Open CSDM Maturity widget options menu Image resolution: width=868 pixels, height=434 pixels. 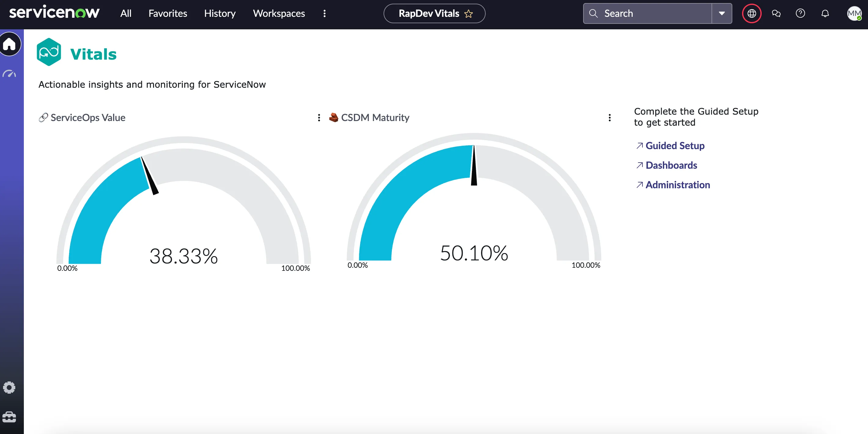(609, 118)
